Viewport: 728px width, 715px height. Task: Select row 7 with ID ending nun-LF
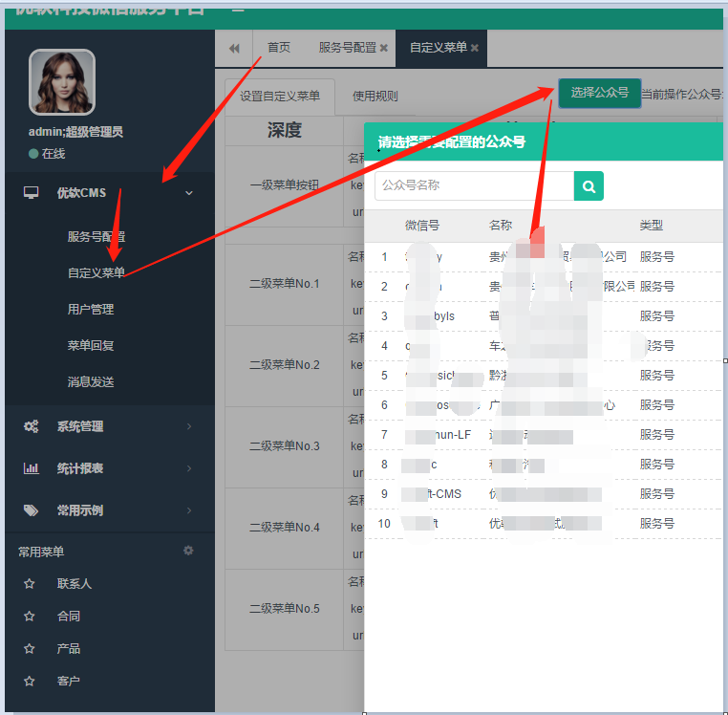click(x=545, y=435)
